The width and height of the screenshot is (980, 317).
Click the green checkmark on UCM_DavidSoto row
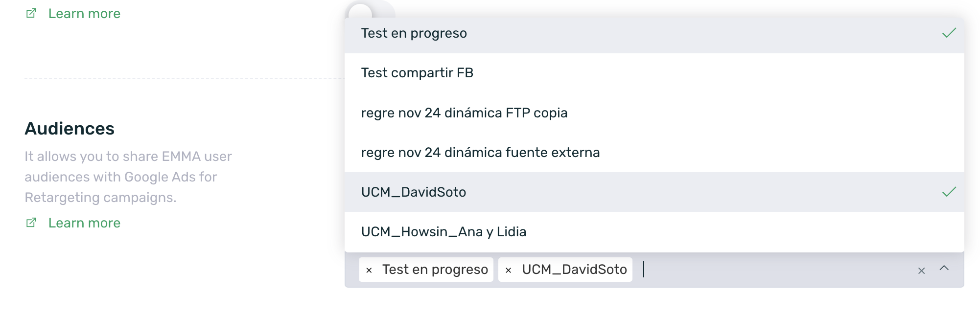pos(949,192)
